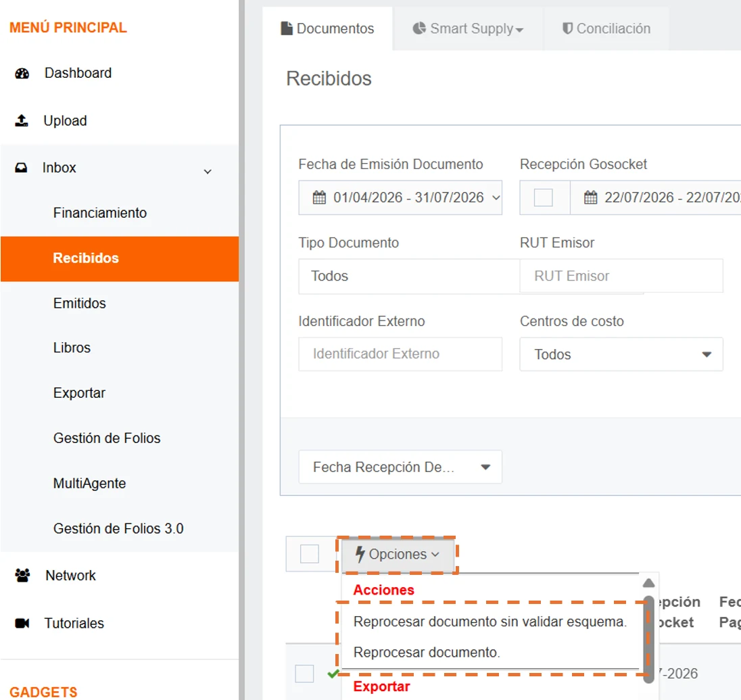Go to the Recibidos section
This screenshot has height=700, width=741.
120,258
